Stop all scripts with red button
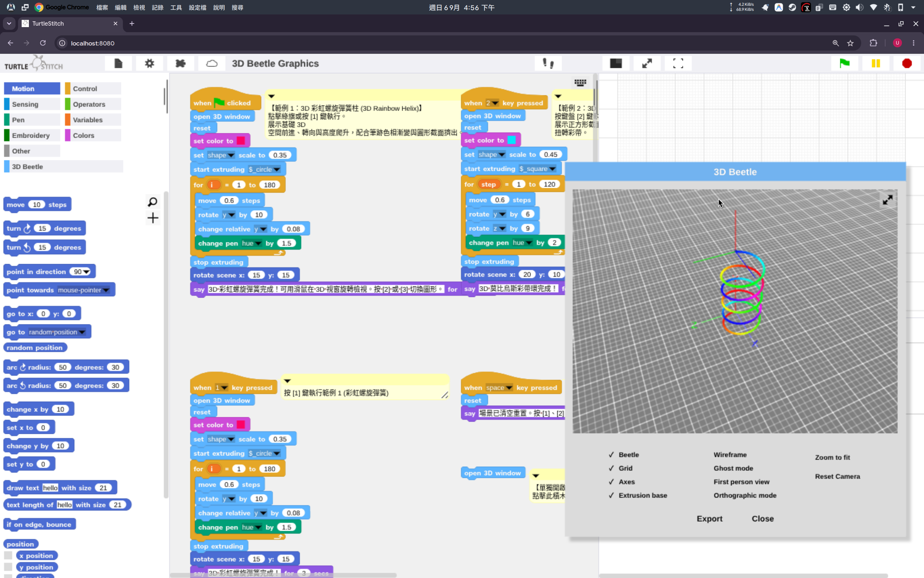 [x=907, y=64]
